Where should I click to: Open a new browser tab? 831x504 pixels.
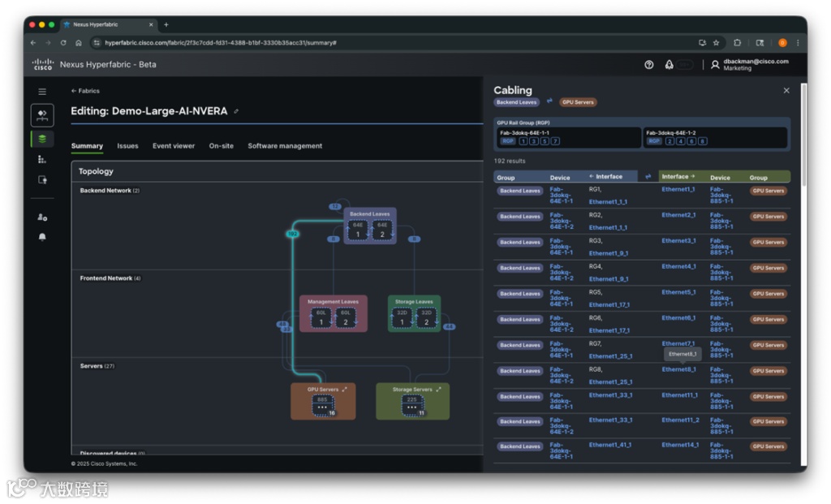[166, 24]
